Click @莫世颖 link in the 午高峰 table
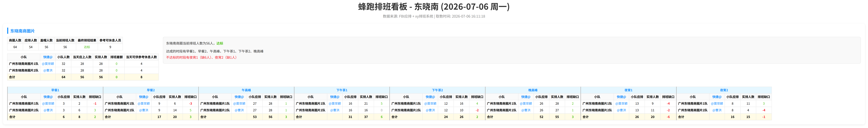868x128 pixels. coord(239,104)
